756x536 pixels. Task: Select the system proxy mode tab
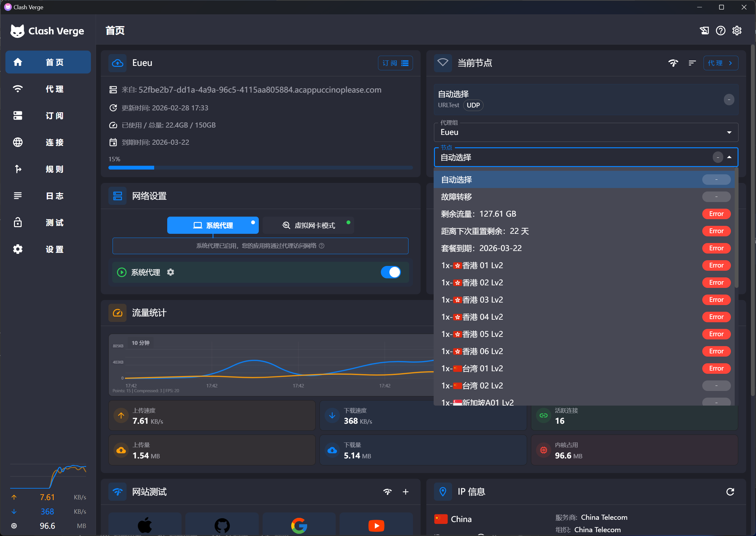tap(213, 225)
